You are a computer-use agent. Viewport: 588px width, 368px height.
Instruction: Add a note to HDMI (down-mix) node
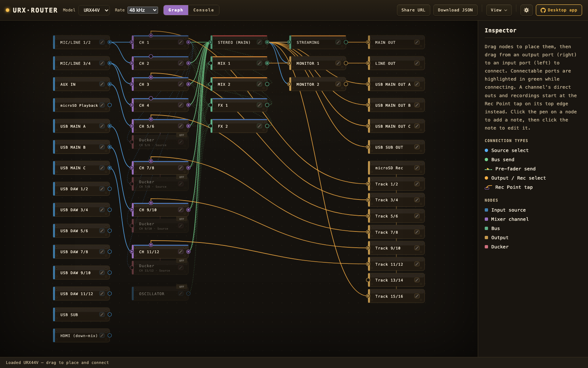(x=102, y=336)
